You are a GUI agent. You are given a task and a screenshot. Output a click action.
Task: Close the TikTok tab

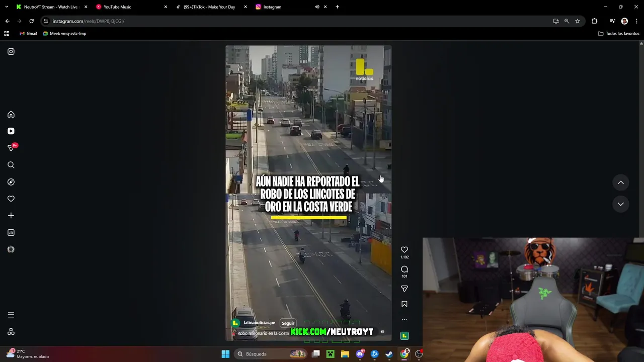pyautogui.click(x=246, y=7)
